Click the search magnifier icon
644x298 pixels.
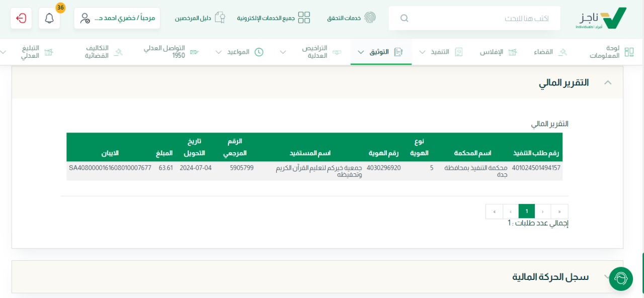[x=404, y=18]
